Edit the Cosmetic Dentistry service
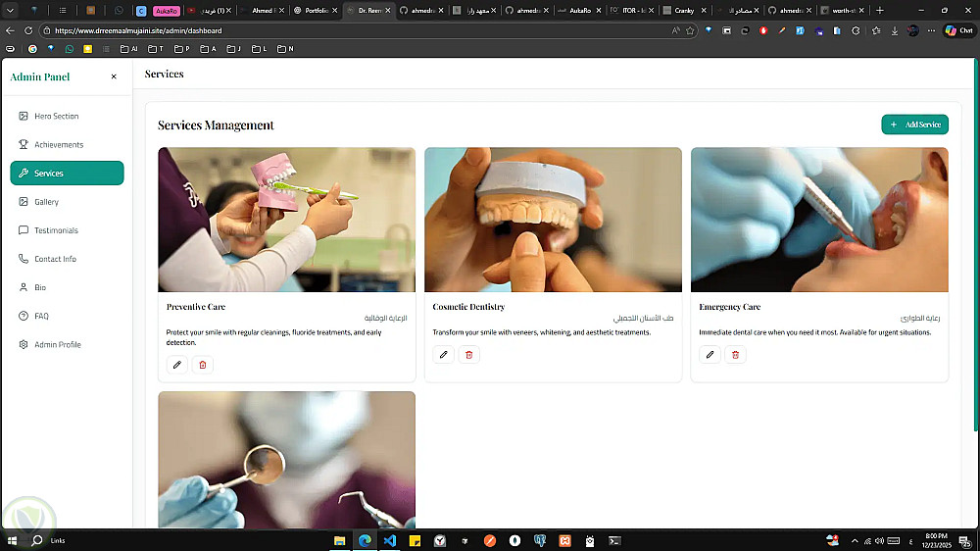This screenshot has width=980, height=551. [x=443, y=355]
